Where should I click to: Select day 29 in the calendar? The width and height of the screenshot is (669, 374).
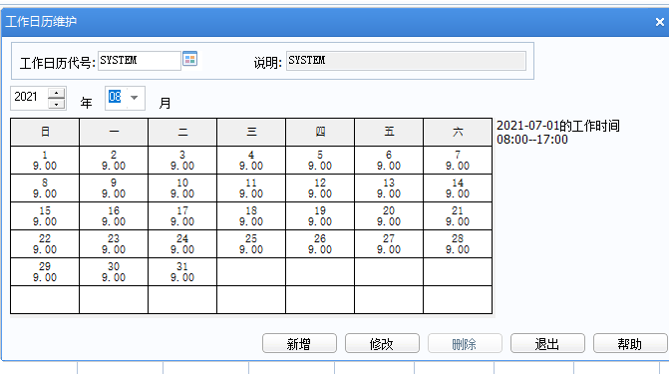pyautogui.click(x=45, y=272)
